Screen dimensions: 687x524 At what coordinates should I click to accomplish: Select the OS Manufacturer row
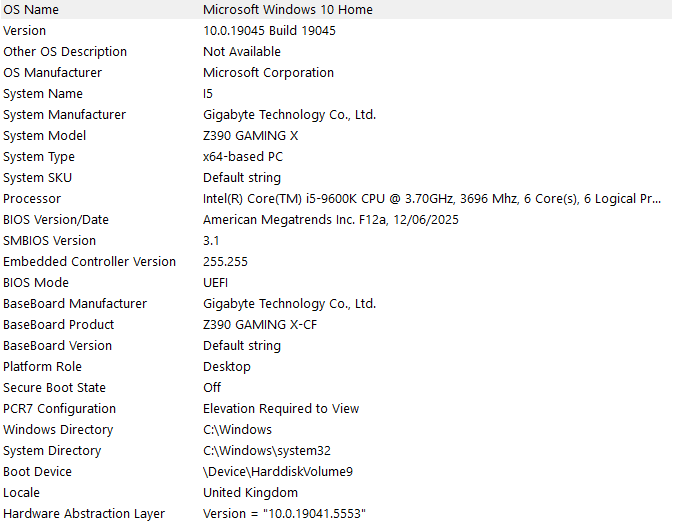pos(336,73)
